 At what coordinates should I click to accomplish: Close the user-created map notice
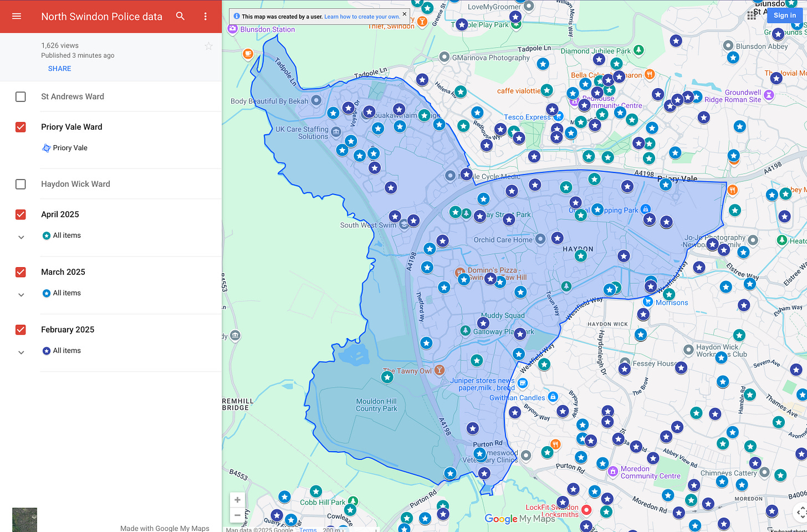click(x=404, y=14)
